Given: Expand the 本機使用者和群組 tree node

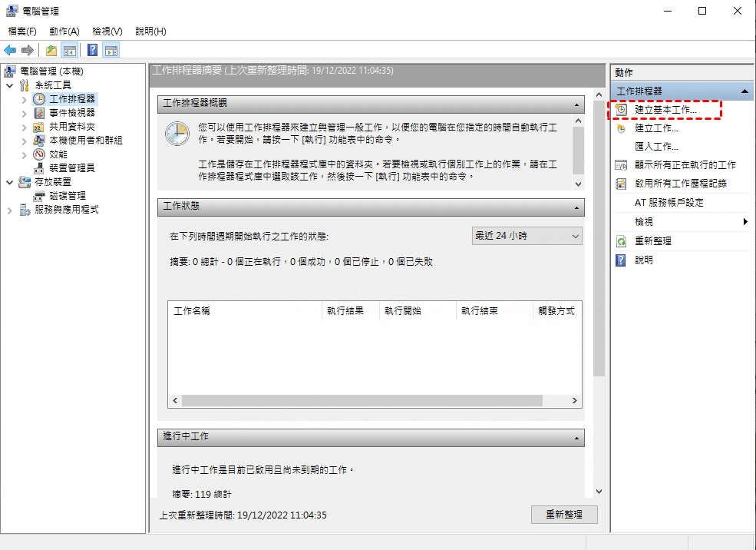Looking at the screenshot, I should (24, 141).
